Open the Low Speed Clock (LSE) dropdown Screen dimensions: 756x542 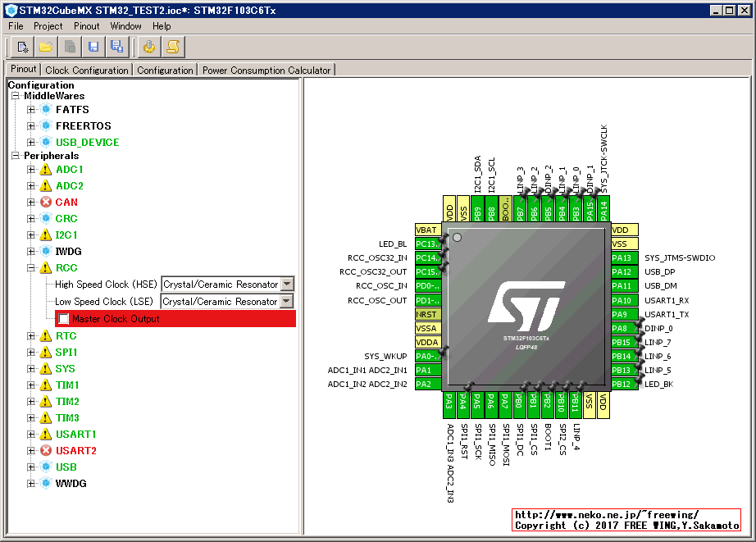tap(287, 302)
